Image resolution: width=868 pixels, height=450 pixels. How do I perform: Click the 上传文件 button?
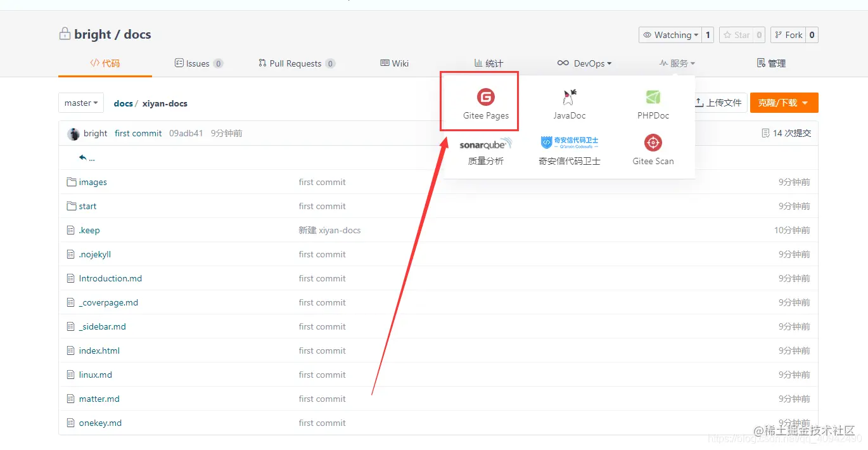click(x=718, y=103)
